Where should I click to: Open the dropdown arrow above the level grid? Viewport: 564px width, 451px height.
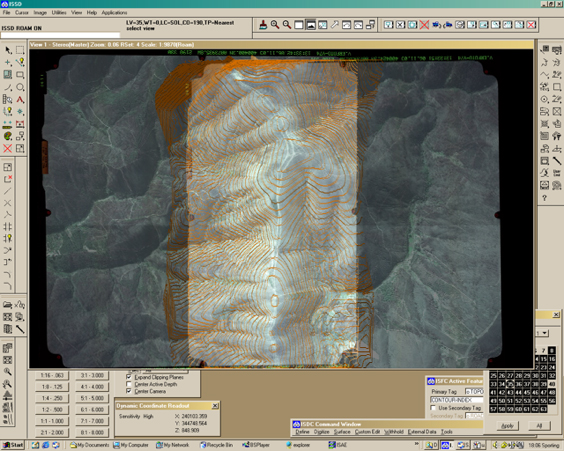(545, 333)
